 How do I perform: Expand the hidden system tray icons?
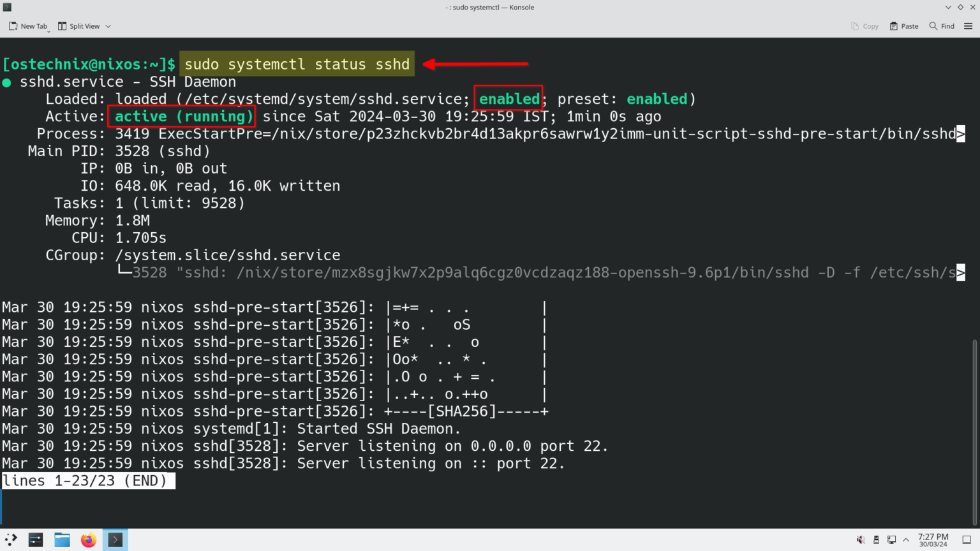tap(907, 540)
